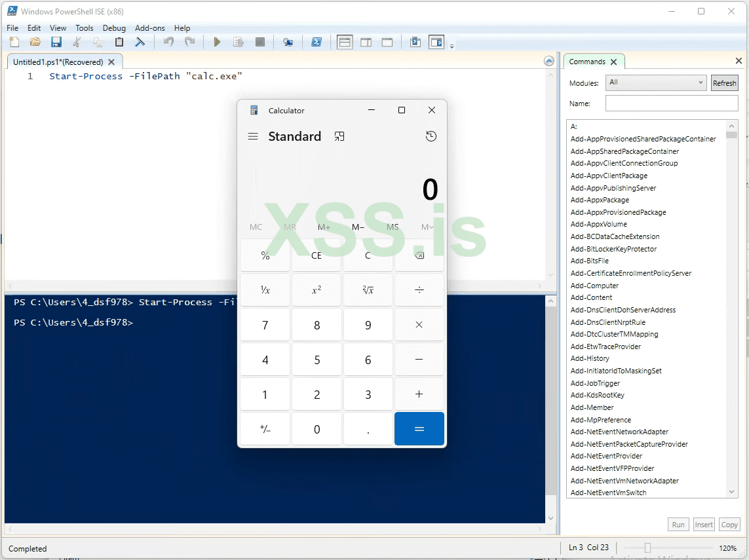Click the Copy toolbar icon
Image resolution: width=749 pixels, height=560 pixels.
[98, 42]
